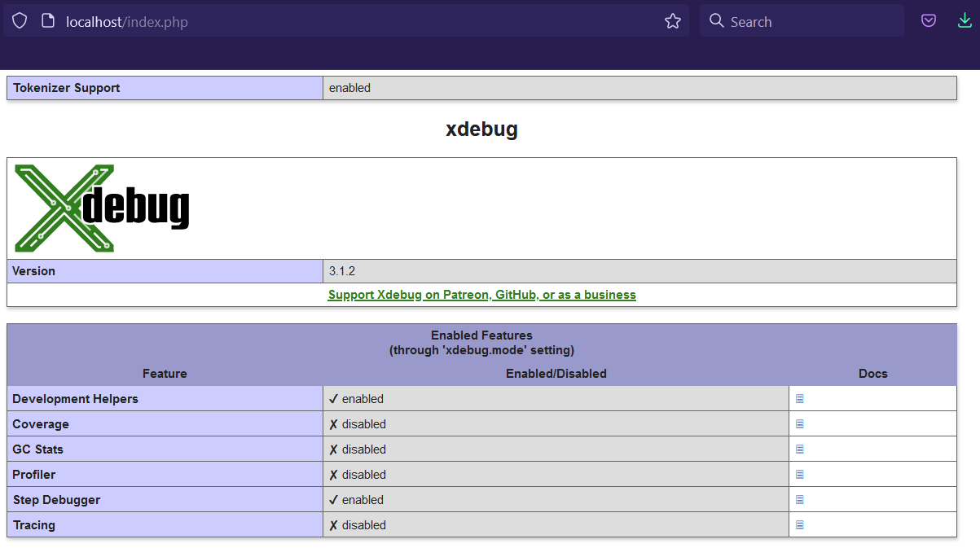Select the 'Tracing' feature name

point(34,525)
